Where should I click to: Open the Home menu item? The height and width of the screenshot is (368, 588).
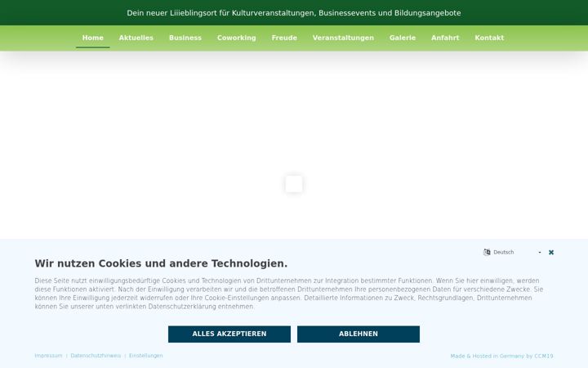[92, 38]
